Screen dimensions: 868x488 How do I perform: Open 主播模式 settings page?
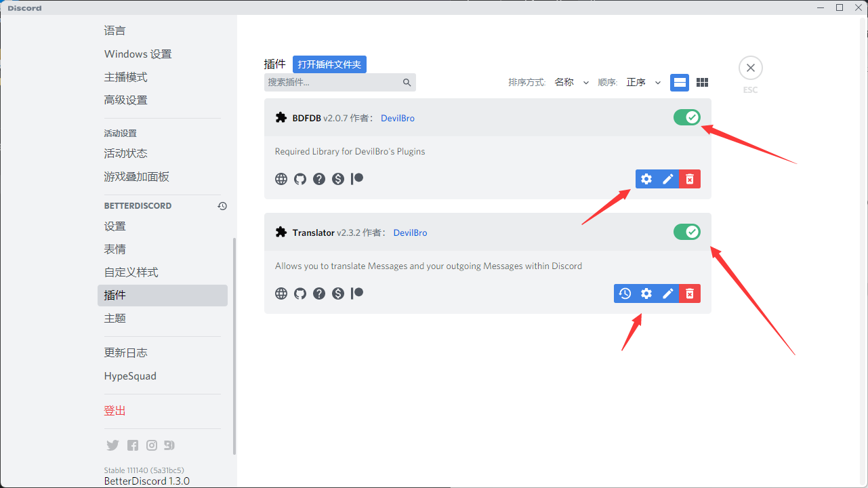click(163, 77)
